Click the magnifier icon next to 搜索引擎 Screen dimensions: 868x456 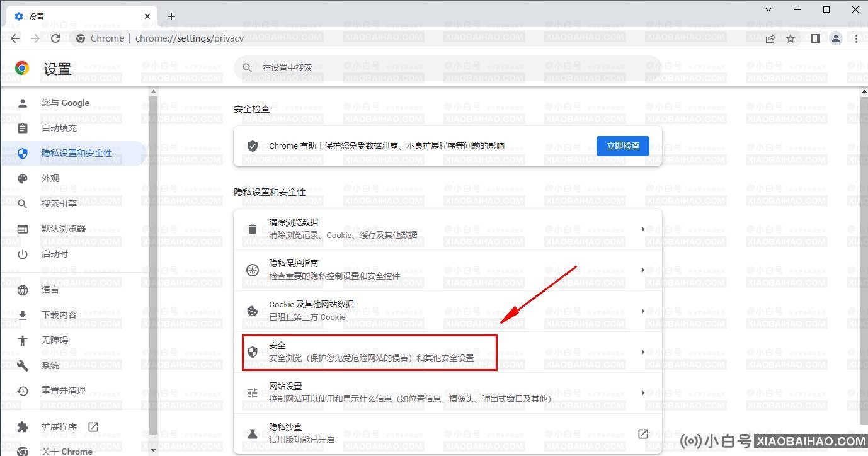[23, 203]
